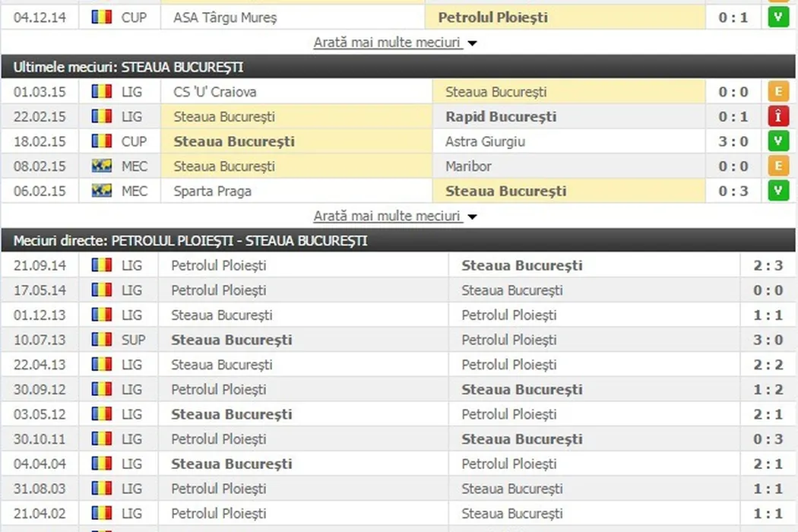Click the green V badge on ASA Târgu Mureș row
The width and height of the screenshot is (798, 532).
pyautogui.click(x=778, y=17)
